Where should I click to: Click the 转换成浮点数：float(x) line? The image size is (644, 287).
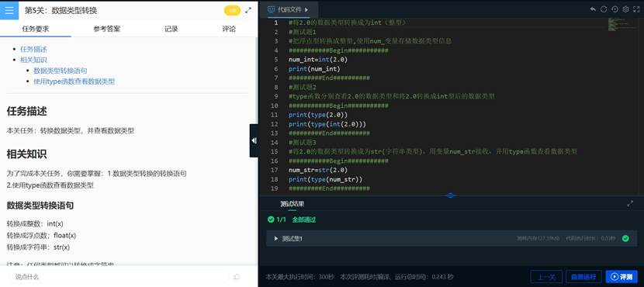(41, 236)
